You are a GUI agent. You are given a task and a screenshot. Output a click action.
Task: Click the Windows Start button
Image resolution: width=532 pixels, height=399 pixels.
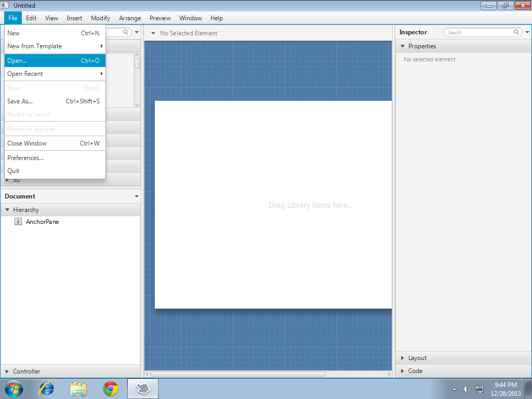click(14, 389)
